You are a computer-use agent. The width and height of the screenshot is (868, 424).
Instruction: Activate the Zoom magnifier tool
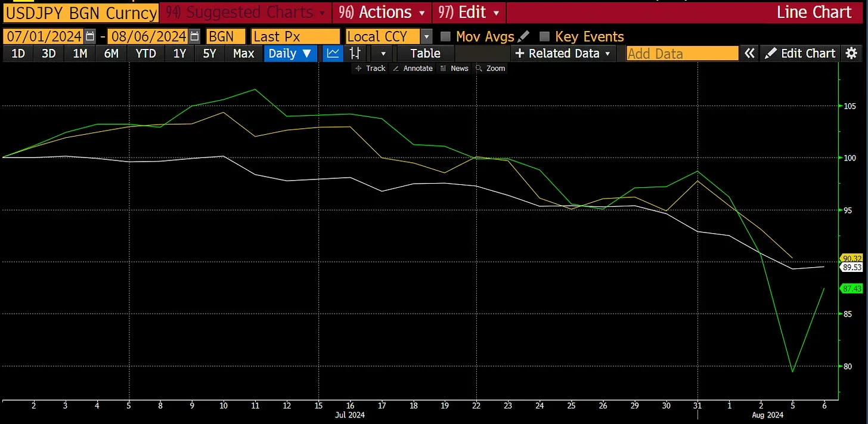(x=490, y=69)
